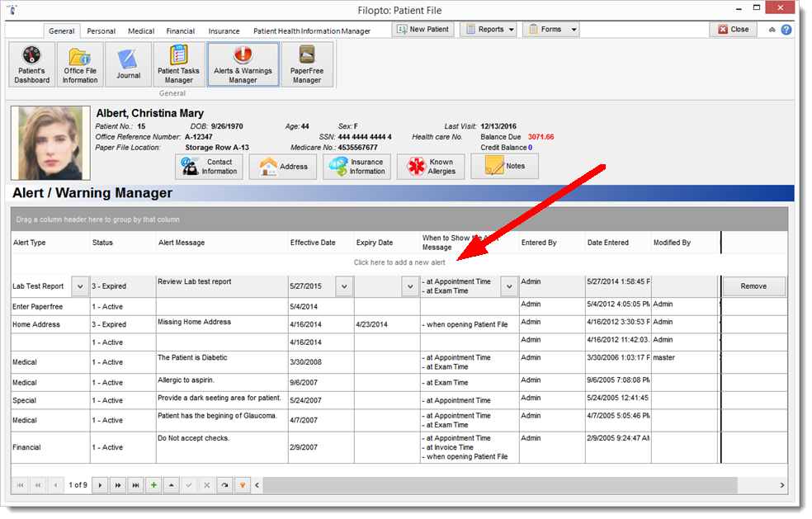
Task: Launch the Patient Tasks Manager
Action: tap(179, 64)
